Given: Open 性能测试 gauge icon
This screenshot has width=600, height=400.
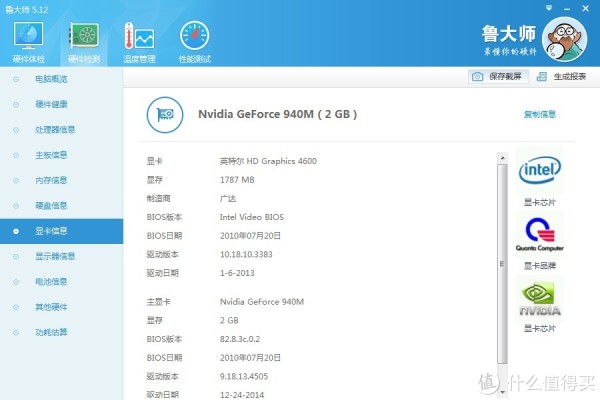Looking at the screenshot, I should pos(194,36).
